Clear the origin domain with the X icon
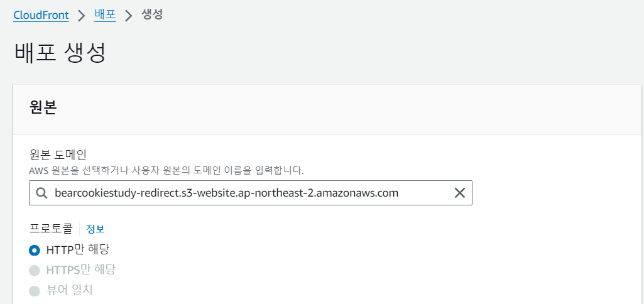 pyautogui.click(x=460, y=193)
